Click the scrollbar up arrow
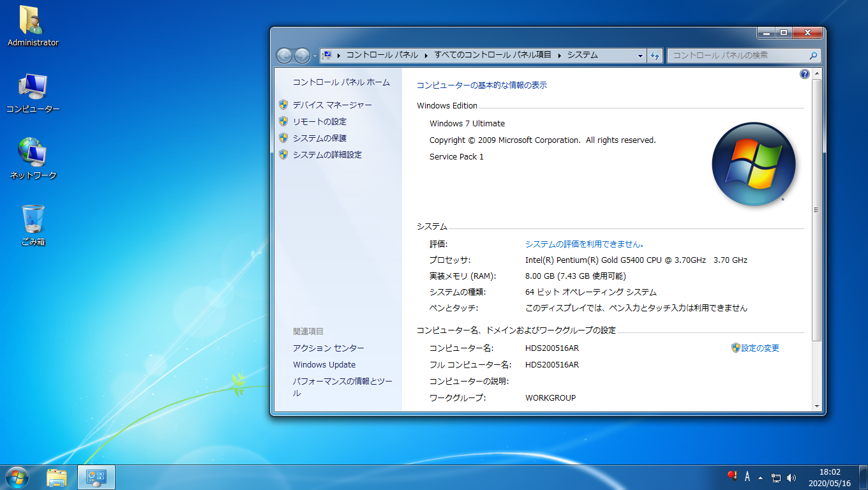This screenshot has height=490, width=868. [x=817, y=74]
